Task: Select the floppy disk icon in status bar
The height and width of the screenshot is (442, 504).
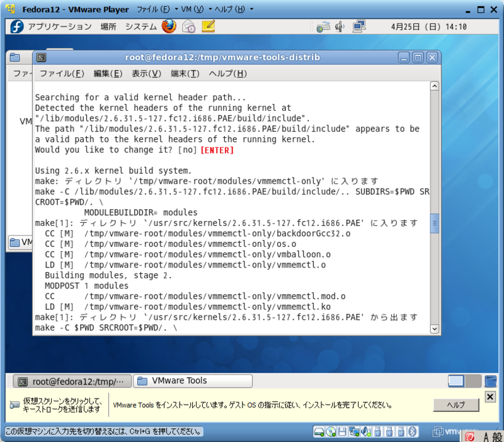Action: [341, 433]
